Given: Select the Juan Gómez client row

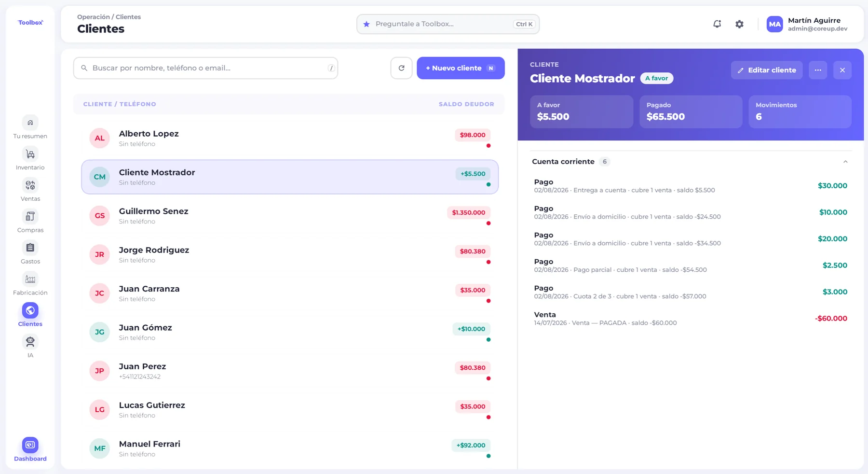Looking at the screenshot, I should [290, 332].
